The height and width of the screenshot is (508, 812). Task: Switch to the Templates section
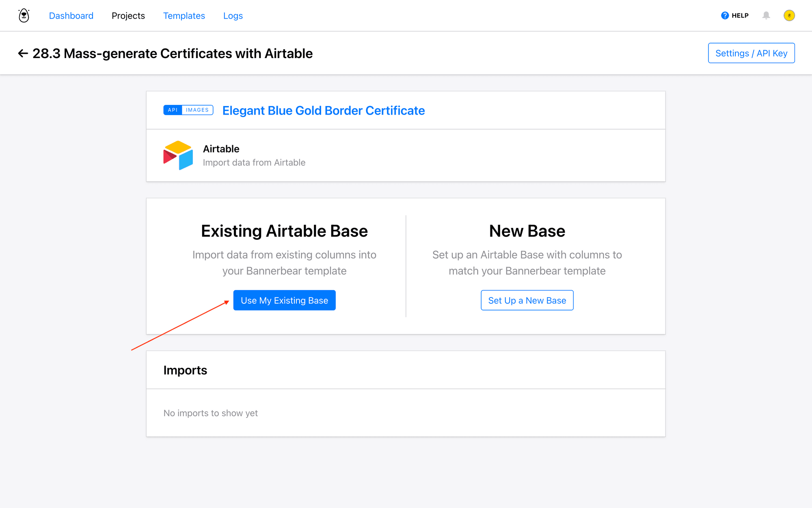click(184, 15)
